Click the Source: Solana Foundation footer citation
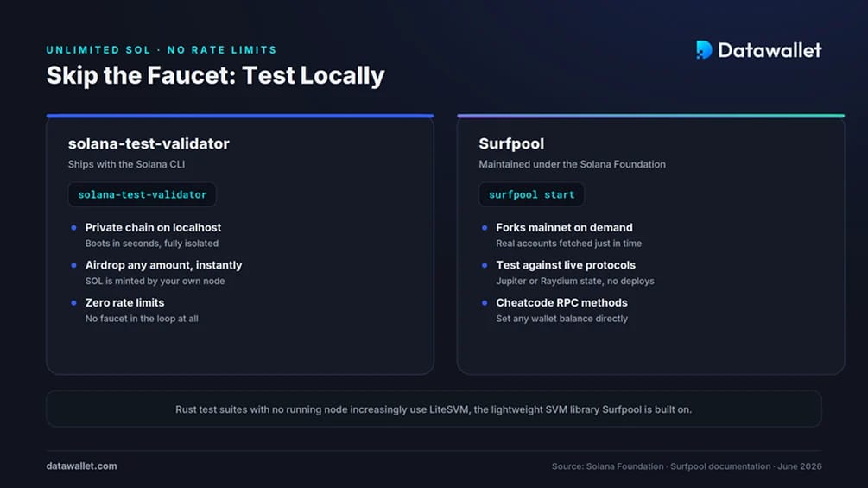Viewport: 868px width, 488px height. [687, 466]
